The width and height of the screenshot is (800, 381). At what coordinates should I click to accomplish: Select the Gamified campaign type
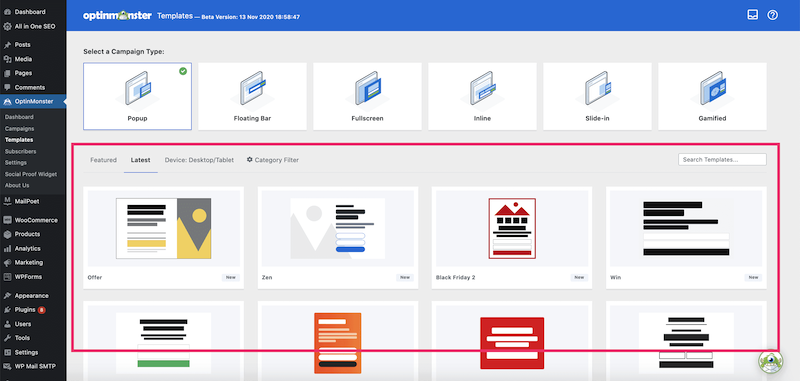pos(712,96)
